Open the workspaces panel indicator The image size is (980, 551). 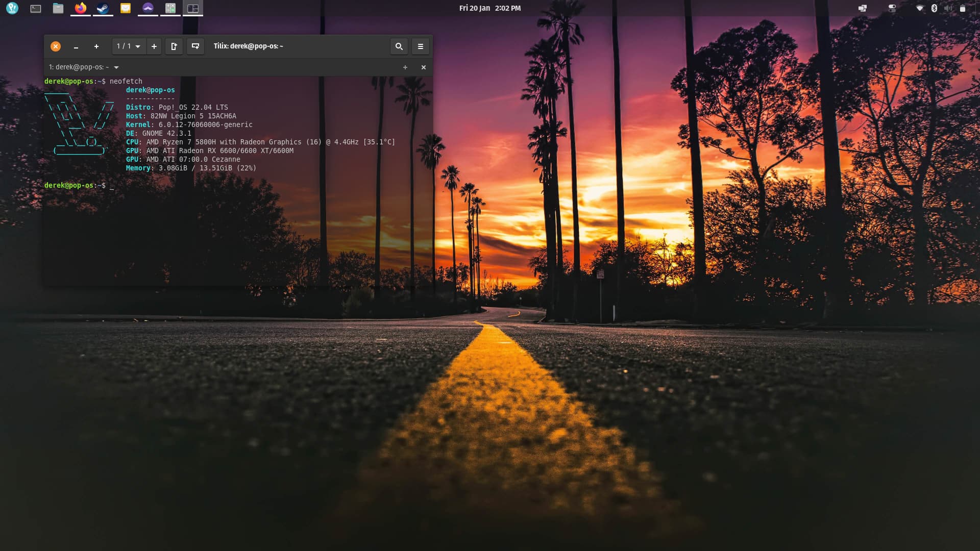point(863,8)
